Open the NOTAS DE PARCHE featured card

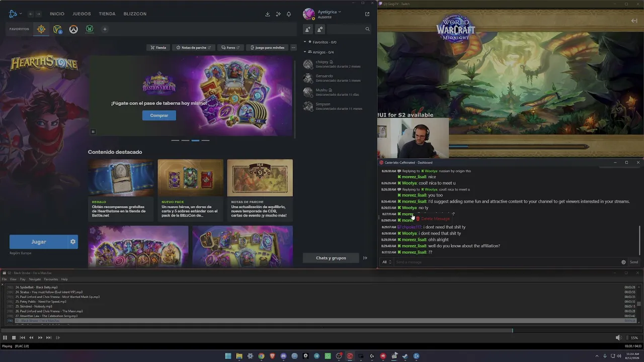coord(260,190)
